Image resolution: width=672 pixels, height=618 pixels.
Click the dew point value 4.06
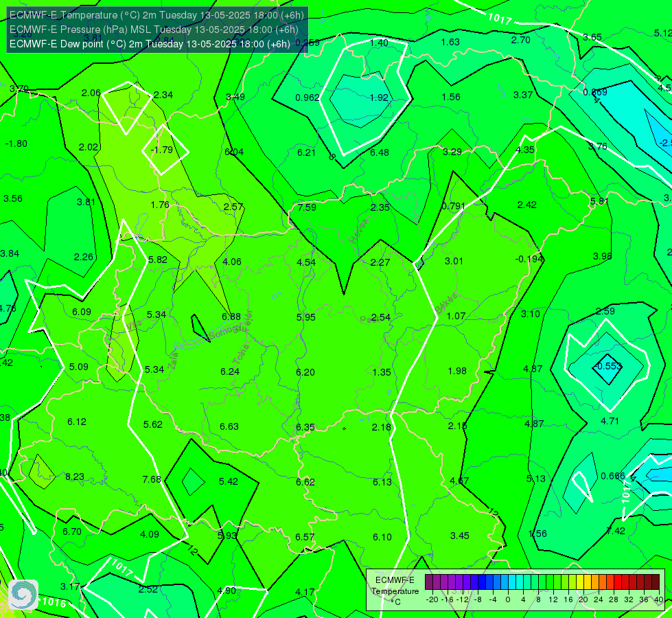coord(232,262)
